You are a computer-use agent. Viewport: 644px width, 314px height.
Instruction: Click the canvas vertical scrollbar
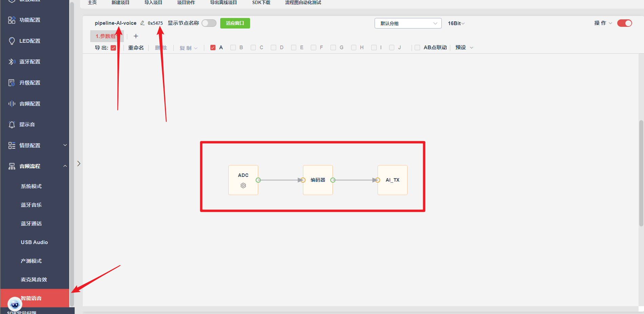(x=641, y=173)
